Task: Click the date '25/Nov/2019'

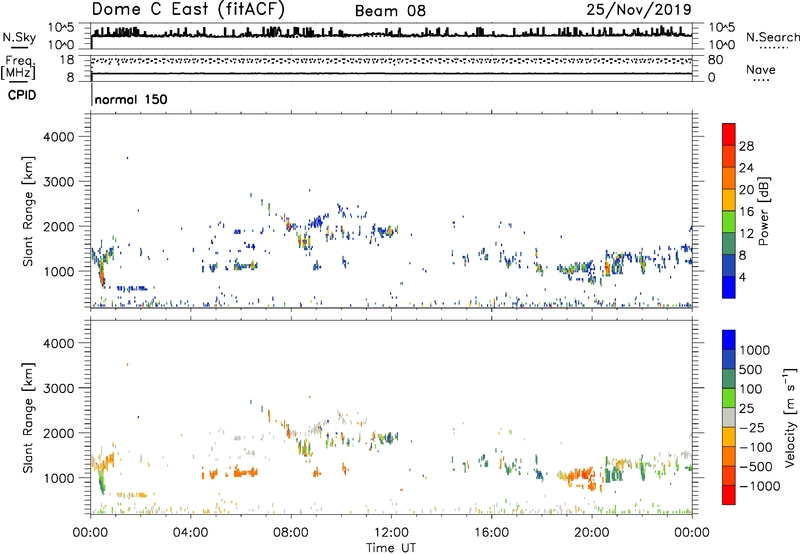Action: [639, 9]
